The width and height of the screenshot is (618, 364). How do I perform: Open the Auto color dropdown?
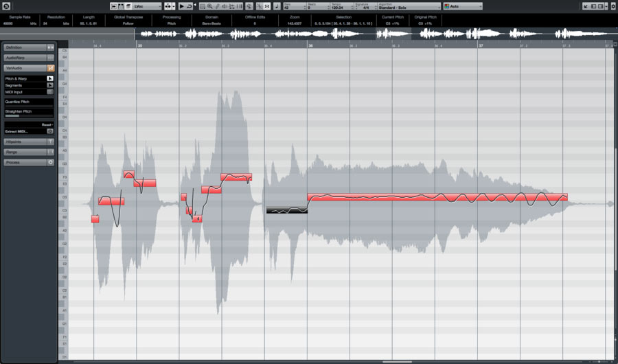click(x=462, y=6)
